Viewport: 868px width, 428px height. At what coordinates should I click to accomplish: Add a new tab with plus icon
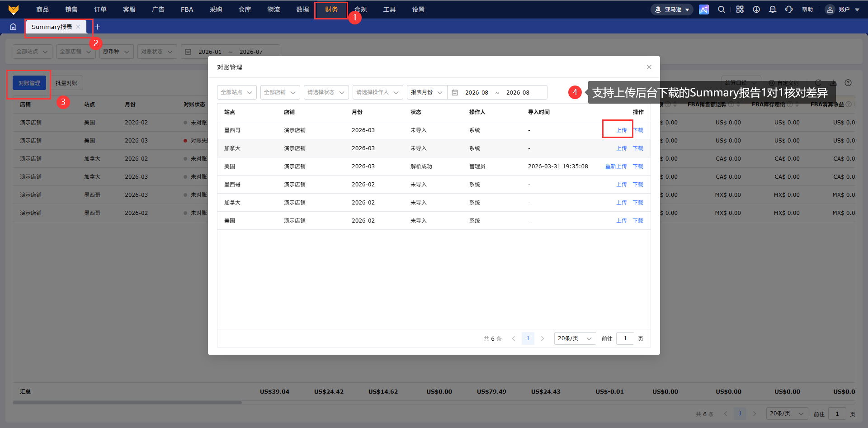[x=97, y=27]
